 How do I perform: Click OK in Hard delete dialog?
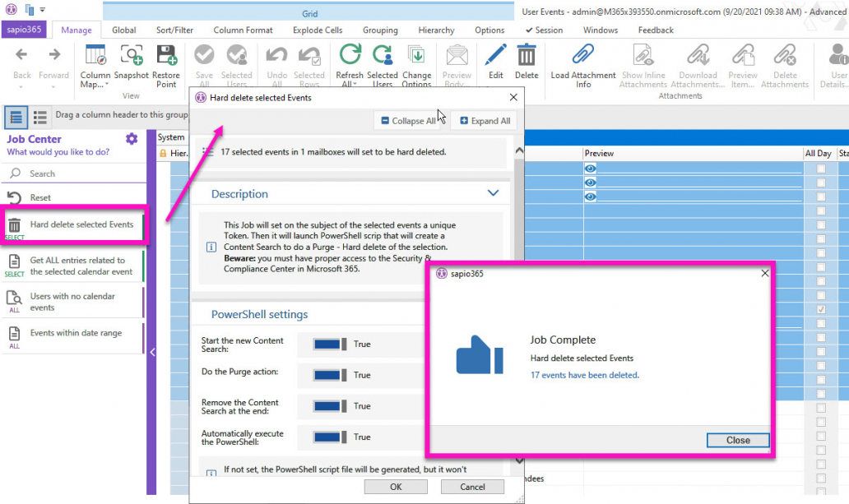tap(396, 487)
